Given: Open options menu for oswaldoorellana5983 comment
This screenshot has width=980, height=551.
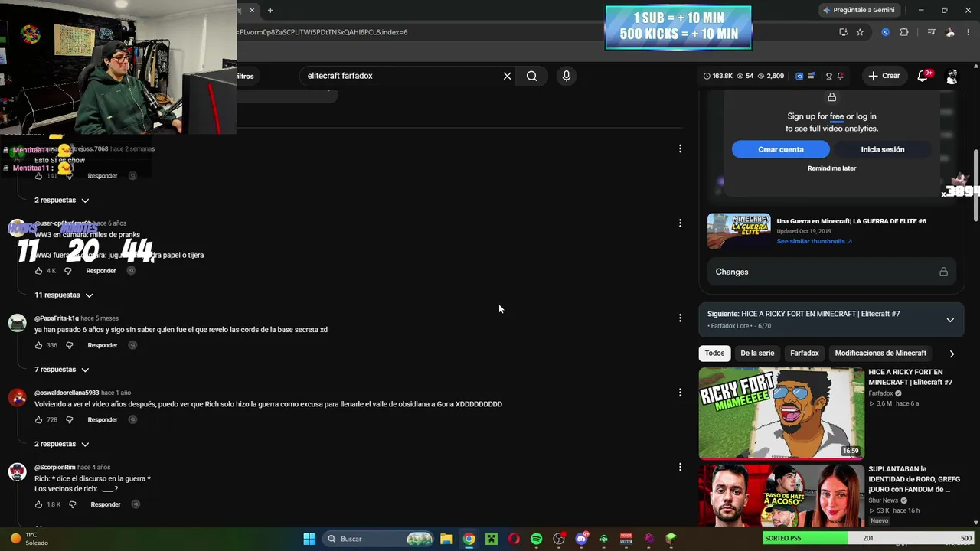Looking at the screenshot, I should [680, 393].
